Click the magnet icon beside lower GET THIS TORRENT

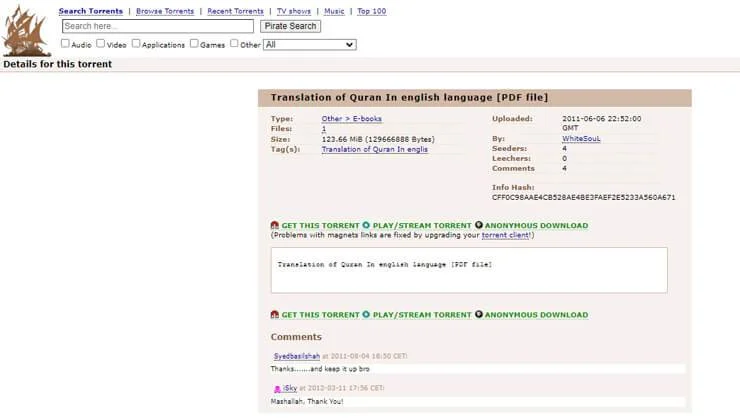275,314
